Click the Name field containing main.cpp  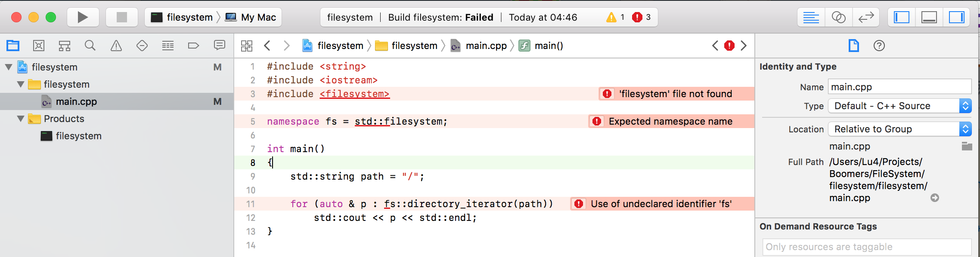(899, 87)
